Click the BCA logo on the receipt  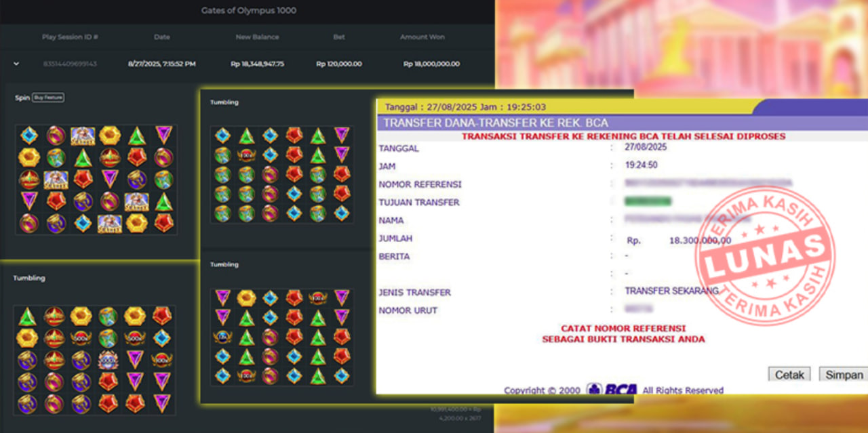(612, 390)
